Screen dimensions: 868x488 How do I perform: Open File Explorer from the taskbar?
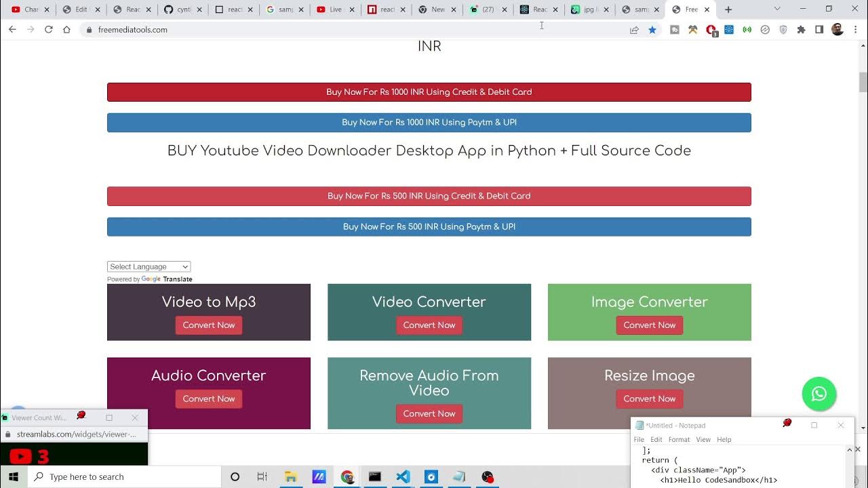(291, 476)
